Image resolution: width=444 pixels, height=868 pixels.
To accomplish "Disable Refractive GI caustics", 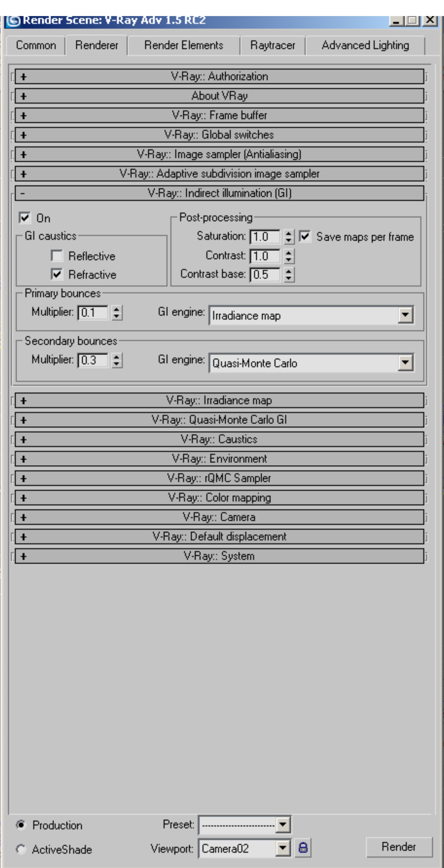I will [57, 274].
